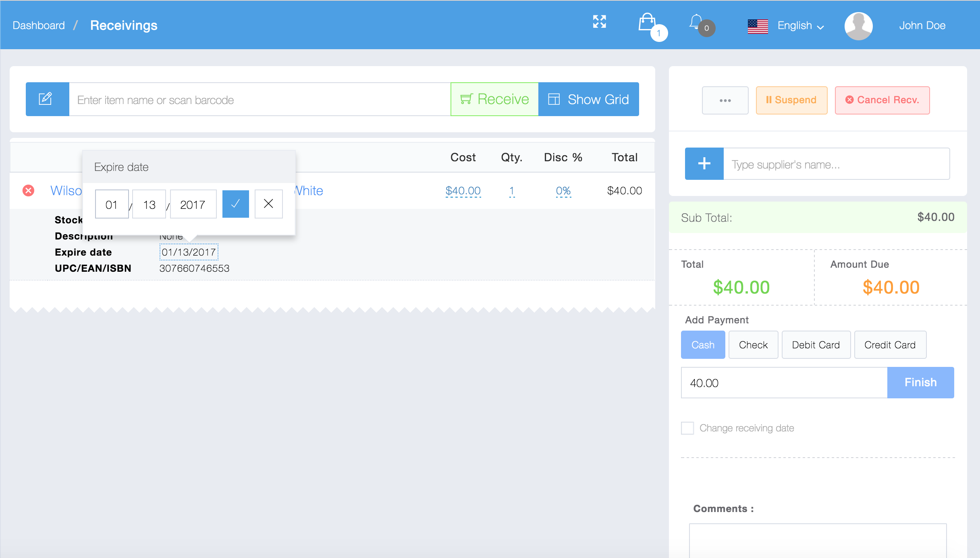Viewport: 980px width, 558px height.
Task: Click the plus add supplier button
Action: (704, 164)
